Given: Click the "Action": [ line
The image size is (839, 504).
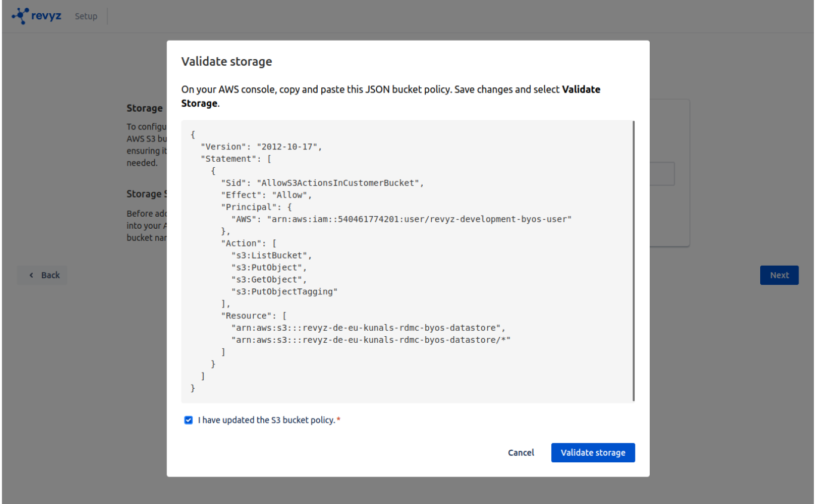Looking at the screenshot, I should (x=249, y=244).
